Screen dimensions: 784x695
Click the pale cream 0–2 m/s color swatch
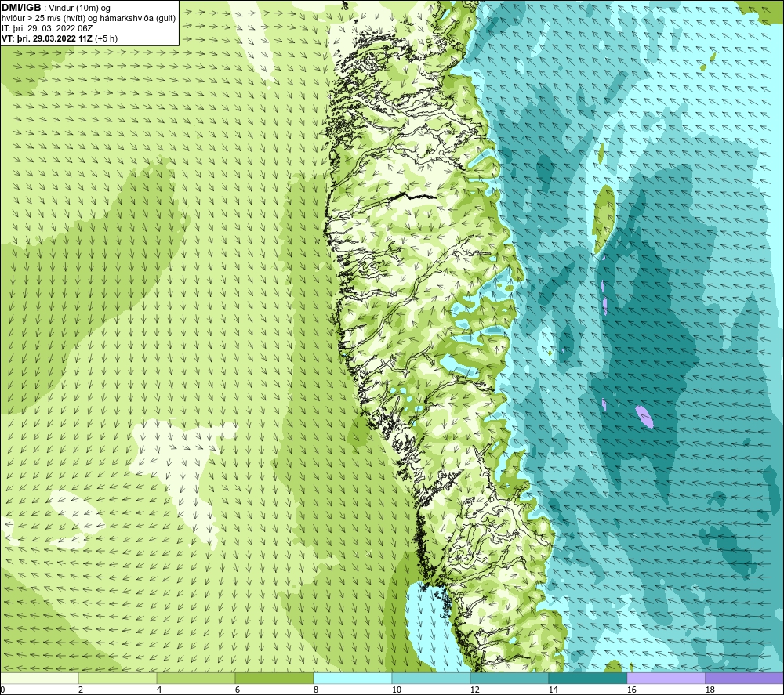39,678
